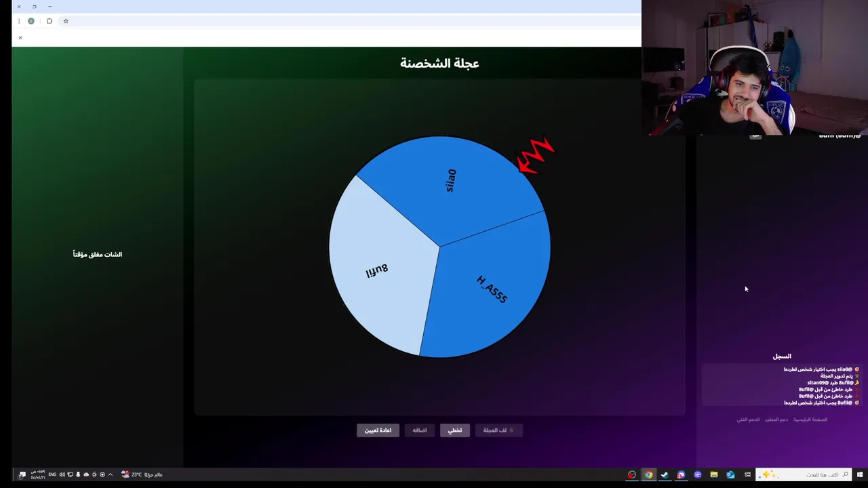Image resolution: width=868 pixels, height=488 pixels.
Task: Click log entry '8ufil طرد sitan09'
Action: tap(833, 383)
